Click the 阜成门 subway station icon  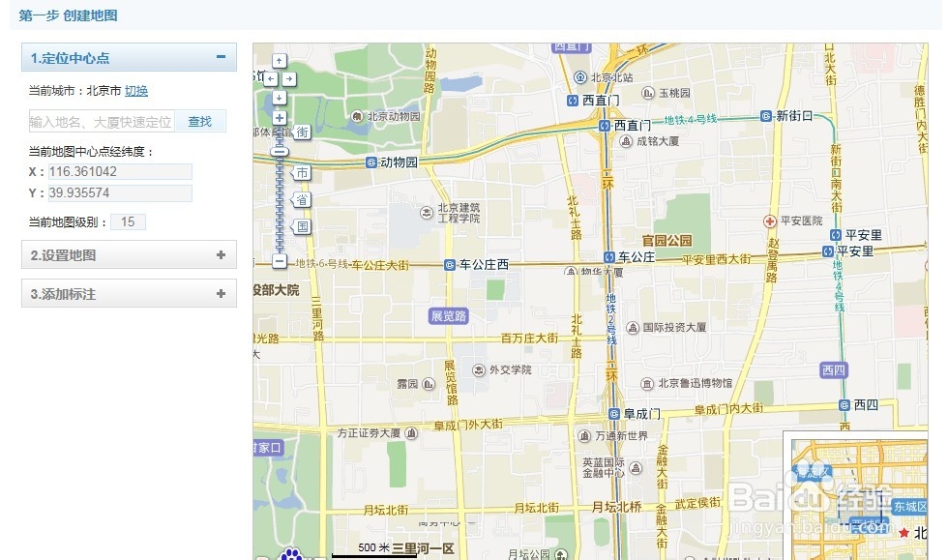click(x=614, y=414)
